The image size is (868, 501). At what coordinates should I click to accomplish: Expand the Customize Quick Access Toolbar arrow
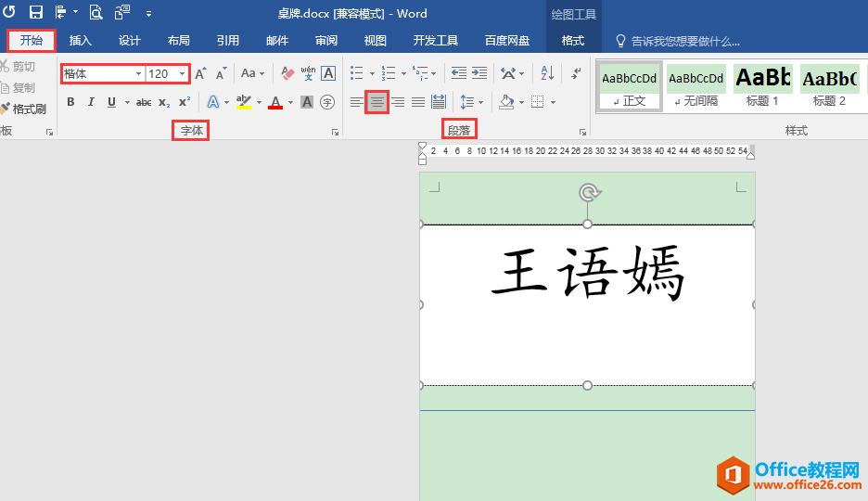tap(149, 13)
